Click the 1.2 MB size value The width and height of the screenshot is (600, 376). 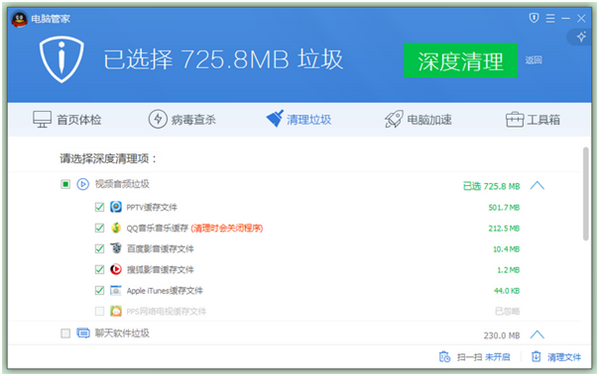(x=508, y=270)
